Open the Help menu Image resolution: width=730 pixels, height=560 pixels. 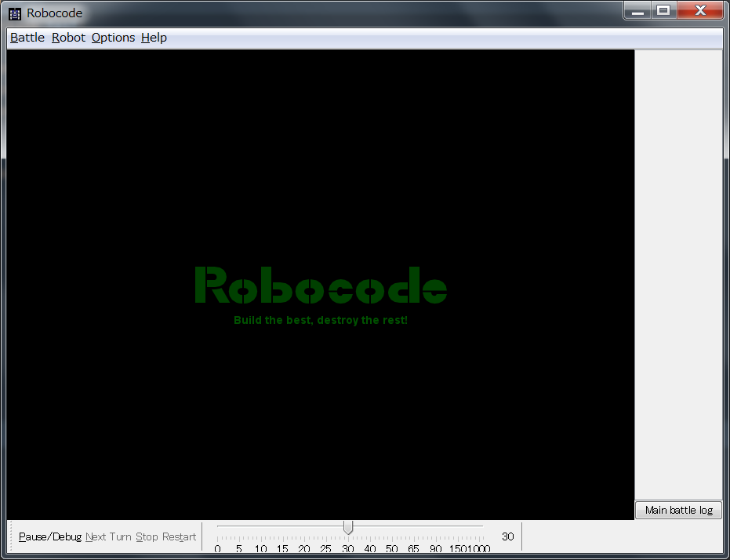pos(154,37)
